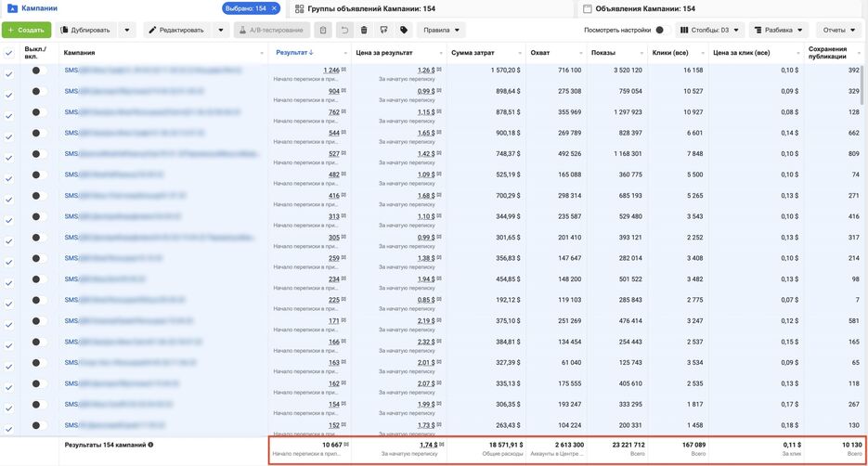This screenshot has height=466, width=868.
Task: Click total impressions 23 221 712
Action: 628,445
